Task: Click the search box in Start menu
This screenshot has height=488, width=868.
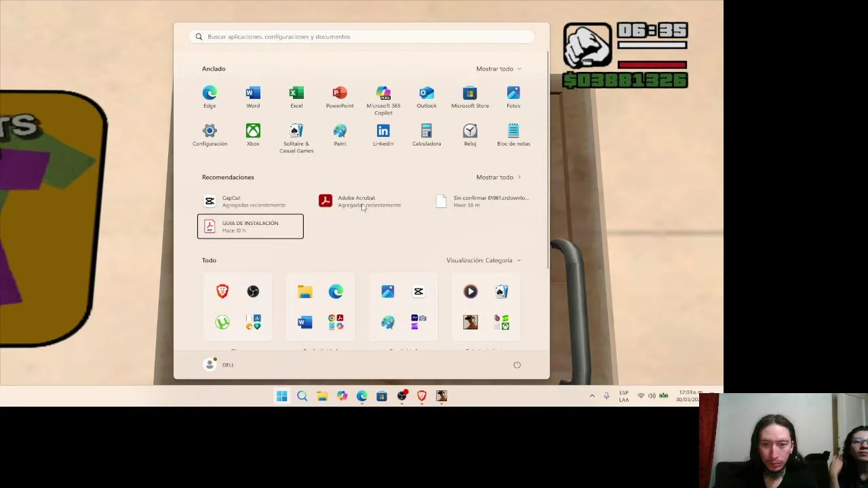Action: tap(361, 37)
